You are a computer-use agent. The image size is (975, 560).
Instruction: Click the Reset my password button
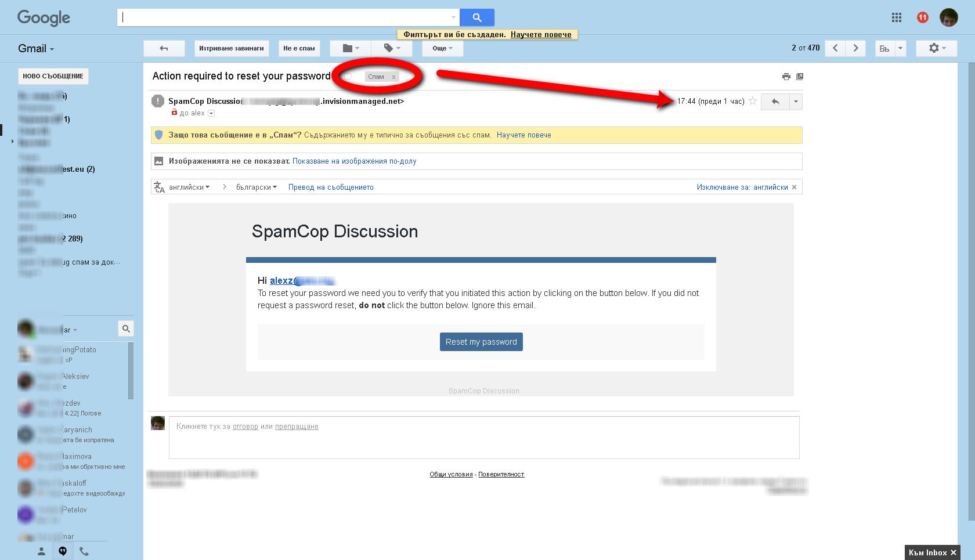[481, 342]
